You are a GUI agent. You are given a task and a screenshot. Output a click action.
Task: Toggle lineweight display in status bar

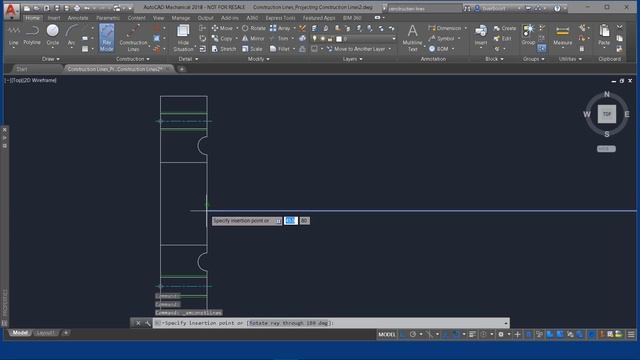tap(472, 335)
